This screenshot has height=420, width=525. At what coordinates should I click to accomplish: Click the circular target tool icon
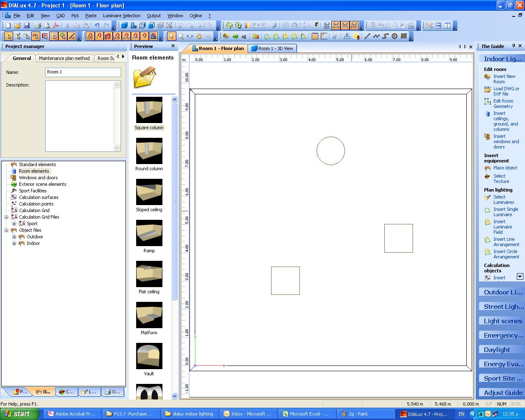(395, 36)
